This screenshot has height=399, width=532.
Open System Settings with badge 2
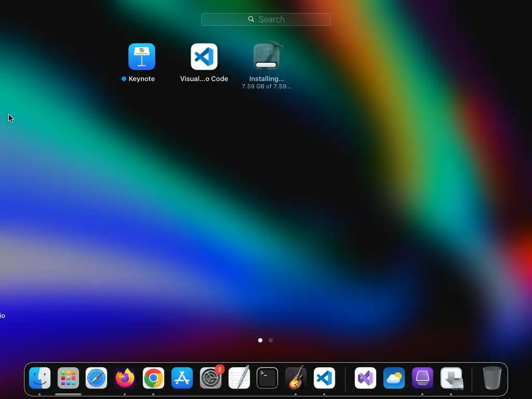point(211,378)
